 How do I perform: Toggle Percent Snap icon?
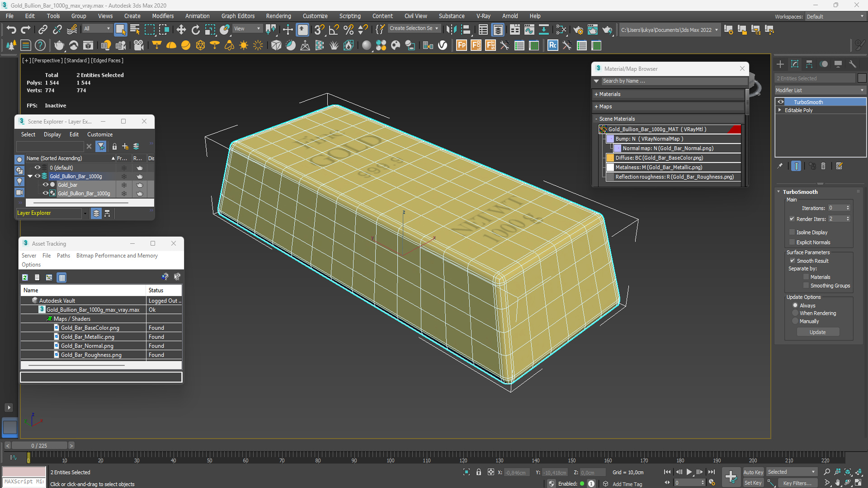348,30
